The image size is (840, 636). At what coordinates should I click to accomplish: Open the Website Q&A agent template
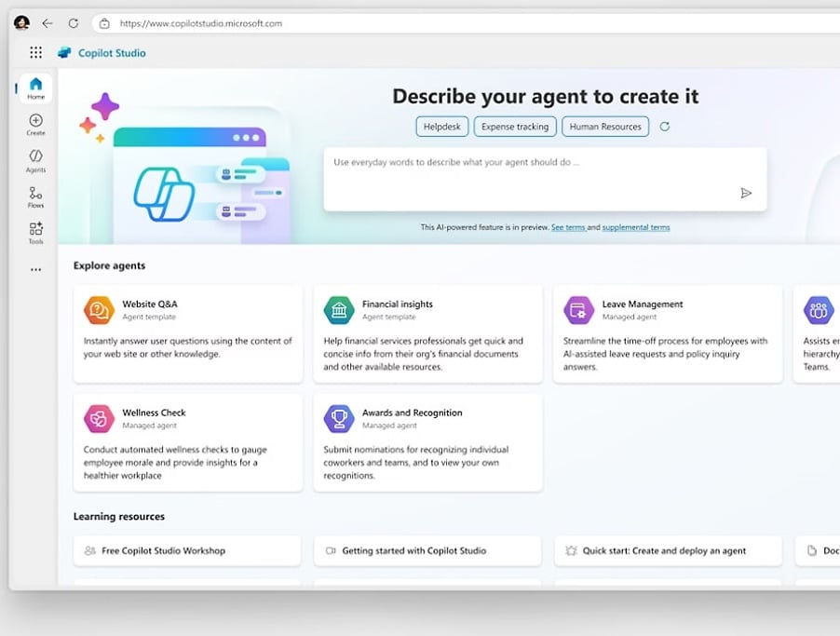[x=188, y=333]
